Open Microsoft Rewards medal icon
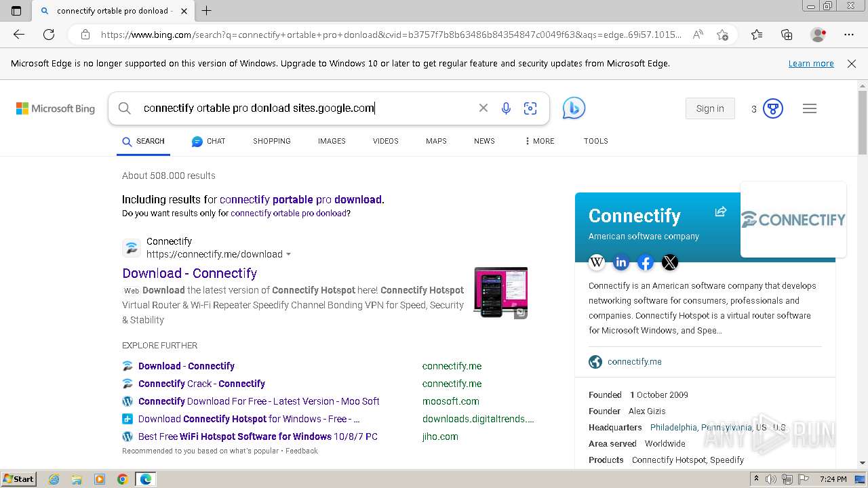Viewport: 868px width, 488px height. point(773,108)
